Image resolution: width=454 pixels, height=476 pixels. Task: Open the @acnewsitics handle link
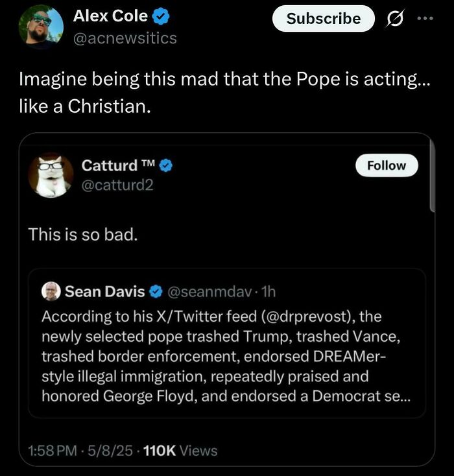click(125, 38)
